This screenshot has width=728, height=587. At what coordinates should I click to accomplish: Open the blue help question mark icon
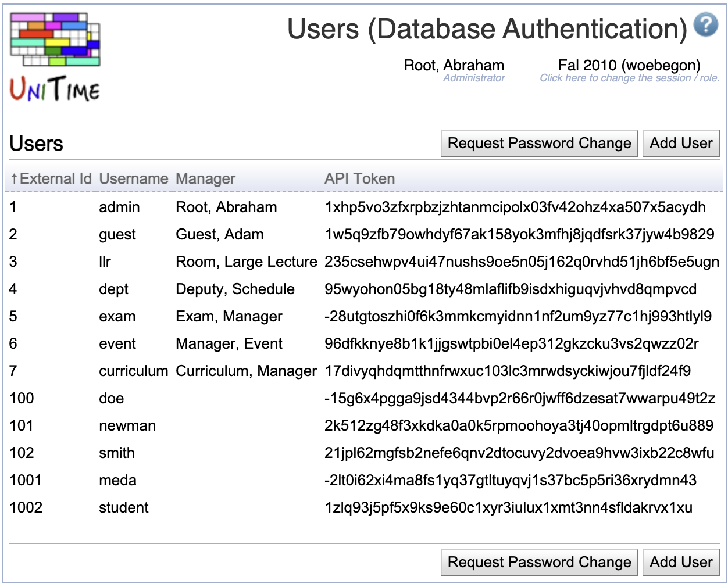tap(706, 24)
